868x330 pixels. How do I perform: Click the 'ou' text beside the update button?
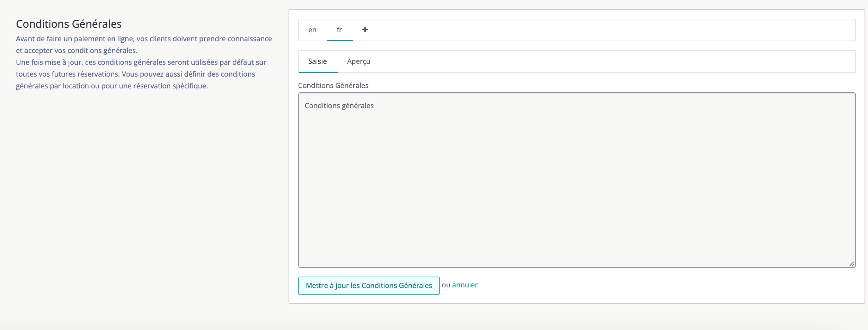pos(446,285)
